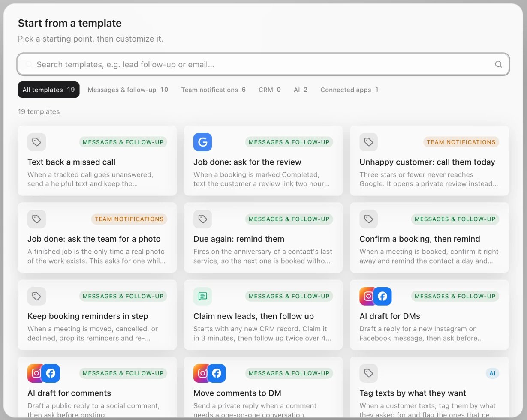Click the Team Notifications badge on the Unhappy customer card
This screenshot has height=420, width=527.
point(461,142)
